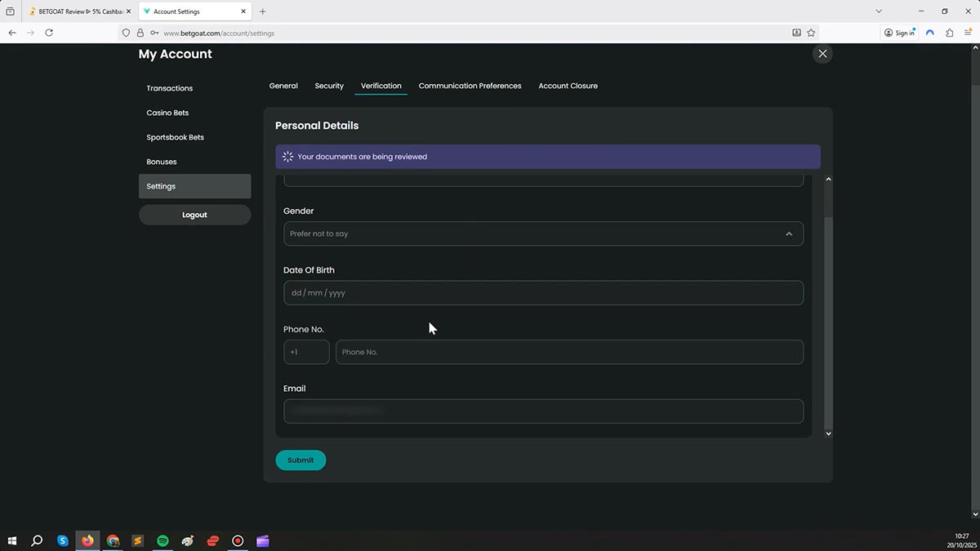The image size is (980, 551).
Task: Click the form scrollbar down arrow
Action: [828, 433]
